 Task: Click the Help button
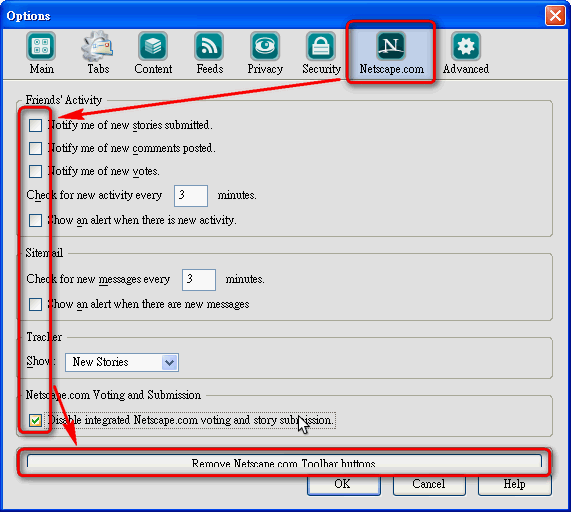click(x=515, y=484)
